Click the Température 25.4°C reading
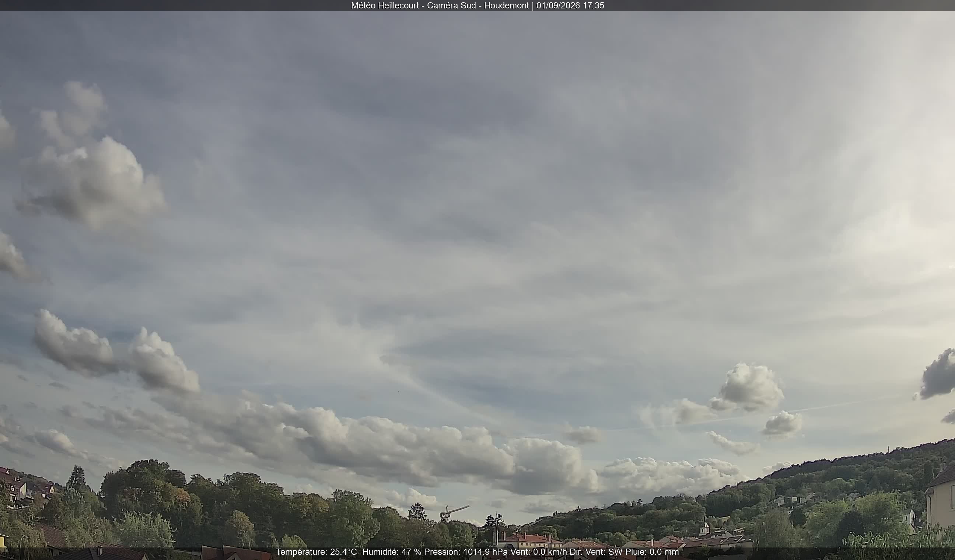This screenshot has height=560, width=955. (316, 552)
